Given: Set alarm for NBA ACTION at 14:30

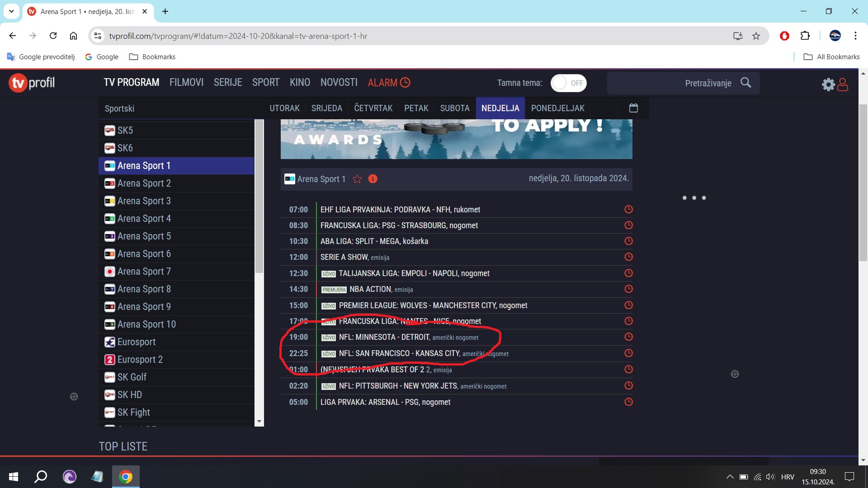Looking at the screenshot, I should (628, 289).
